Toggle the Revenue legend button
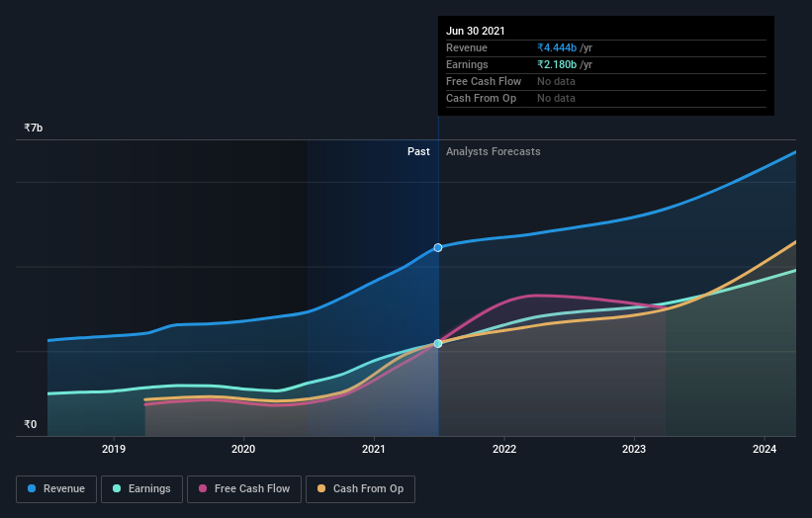812x518 pixels. [56, 489]
